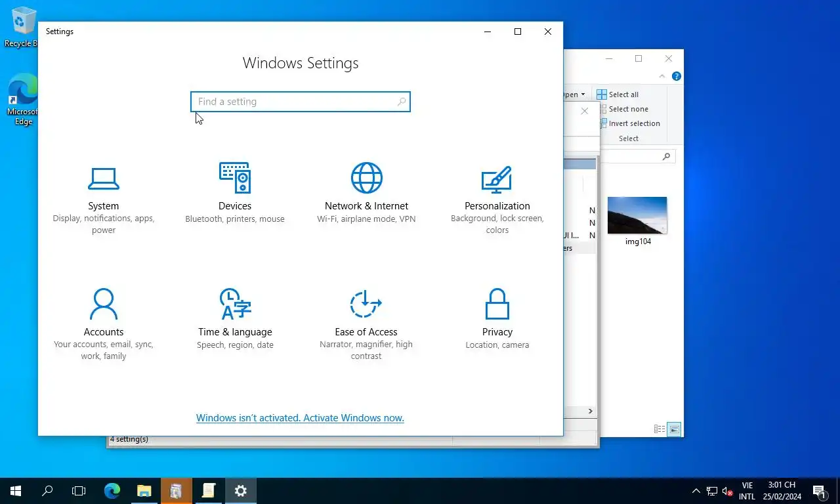
Task: Switch File Explorer to details view
Action: pyautogui.click(x=660, y=429)
